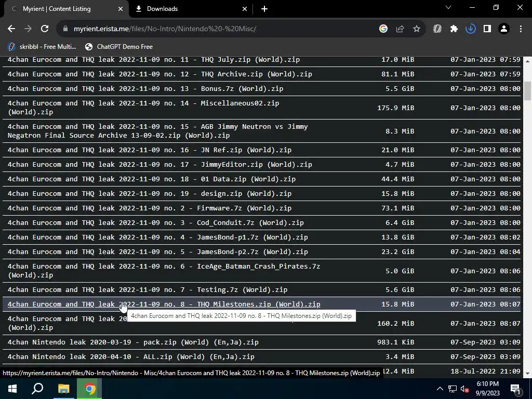Viewport: 532px width, 399px height.
Task: Go forward with the forward arrow
Action: point(28,29)
